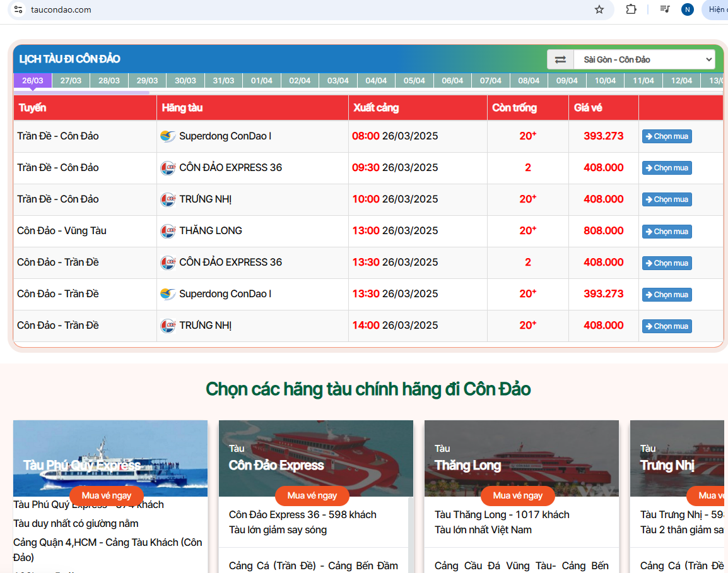Viewport: 728px width, 573px height.
Task: Show schedule for 06/04
Action: 453,80
